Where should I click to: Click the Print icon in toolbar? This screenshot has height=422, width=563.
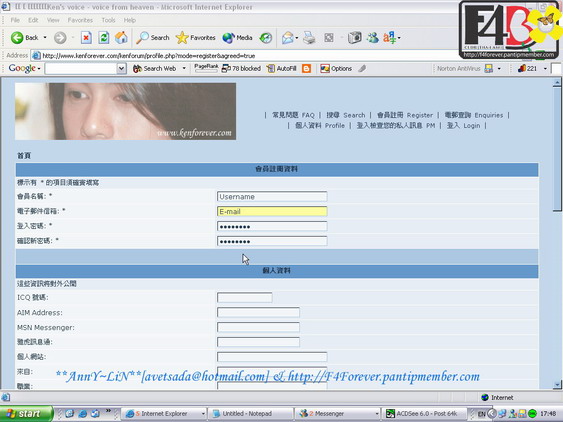pos(309,38)
